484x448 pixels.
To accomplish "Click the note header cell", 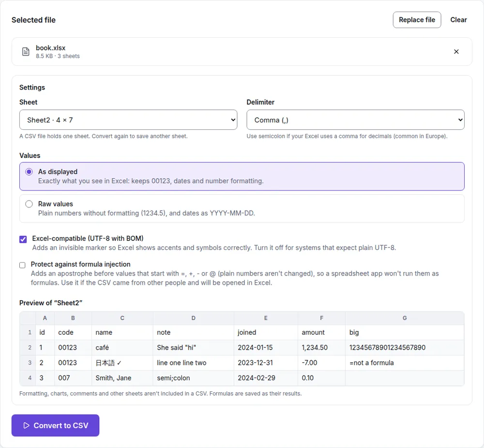I will 194,332.
